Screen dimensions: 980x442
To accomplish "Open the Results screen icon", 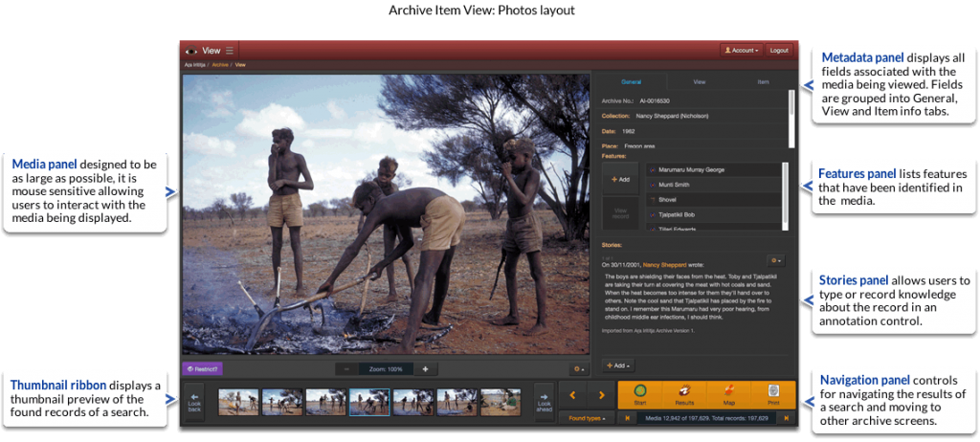I will coord(684,395).
